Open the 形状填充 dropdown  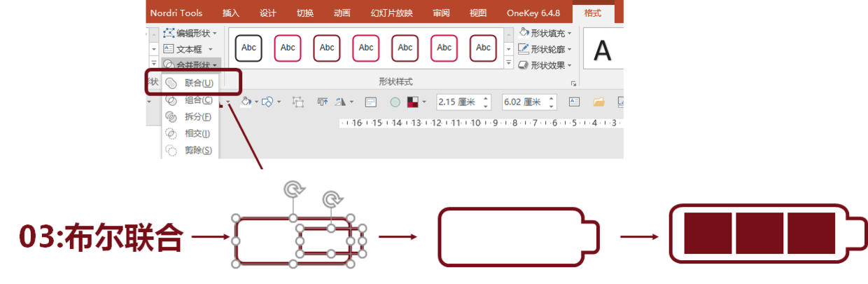pyautogui.click(x=546, y=33)
